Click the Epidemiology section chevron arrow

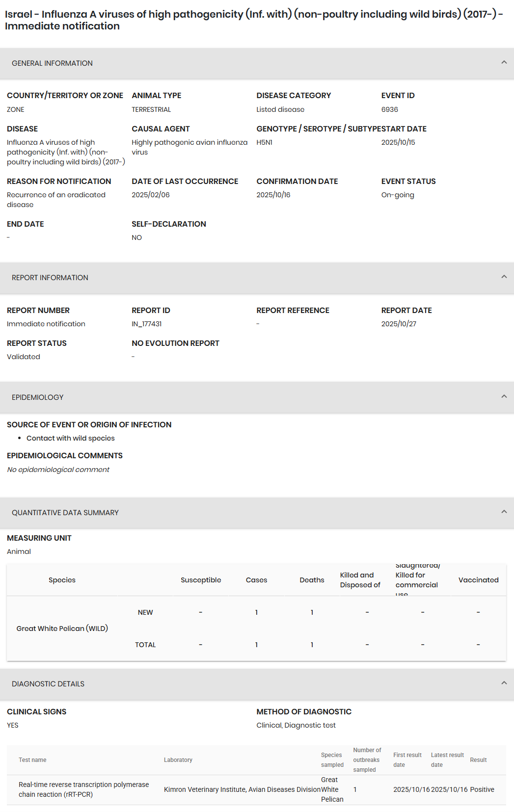coord(504,396)
